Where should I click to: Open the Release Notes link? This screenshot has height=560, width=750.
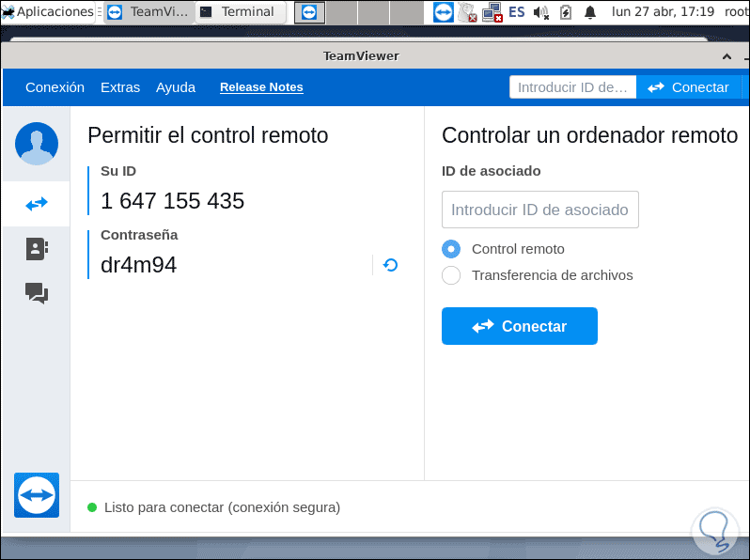click(x=261, y=87)
